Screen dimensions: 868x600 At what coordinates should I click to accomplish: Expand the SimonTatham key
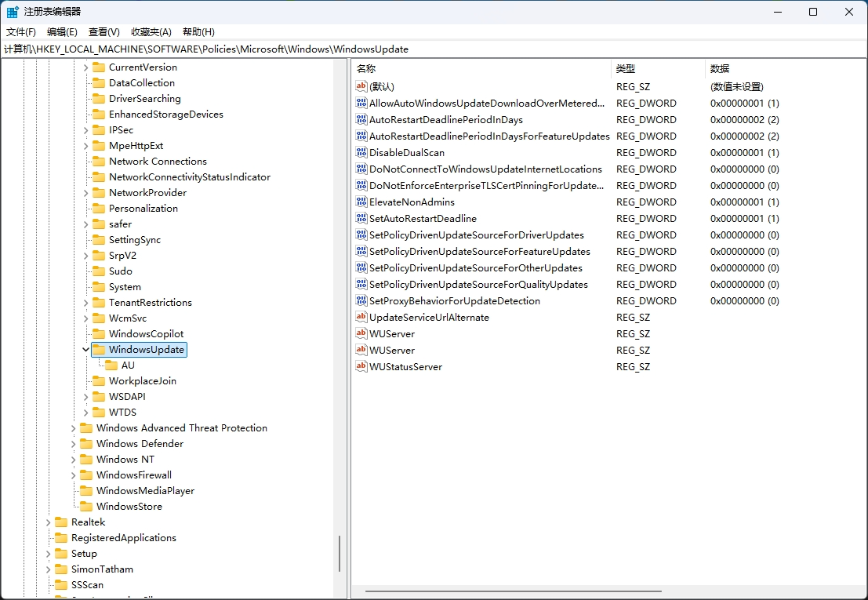coord(48,569)
